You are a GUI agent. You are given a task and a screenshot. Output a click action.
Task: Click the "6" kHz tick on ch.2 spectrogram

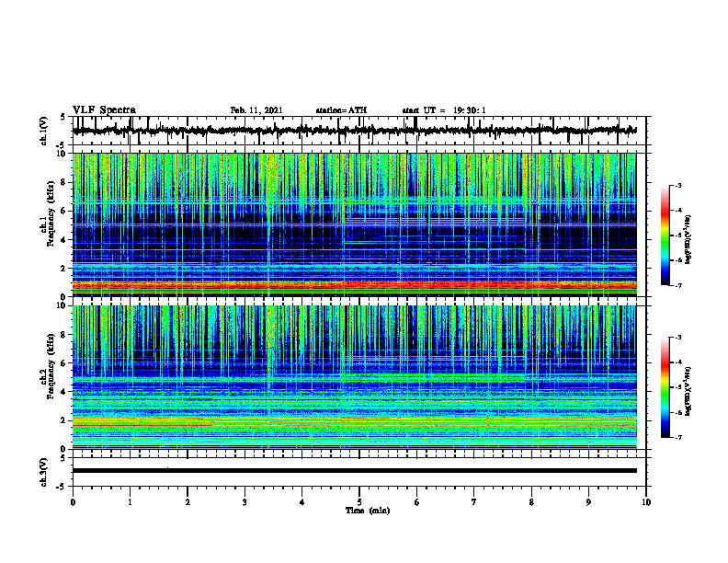point(63,362)
